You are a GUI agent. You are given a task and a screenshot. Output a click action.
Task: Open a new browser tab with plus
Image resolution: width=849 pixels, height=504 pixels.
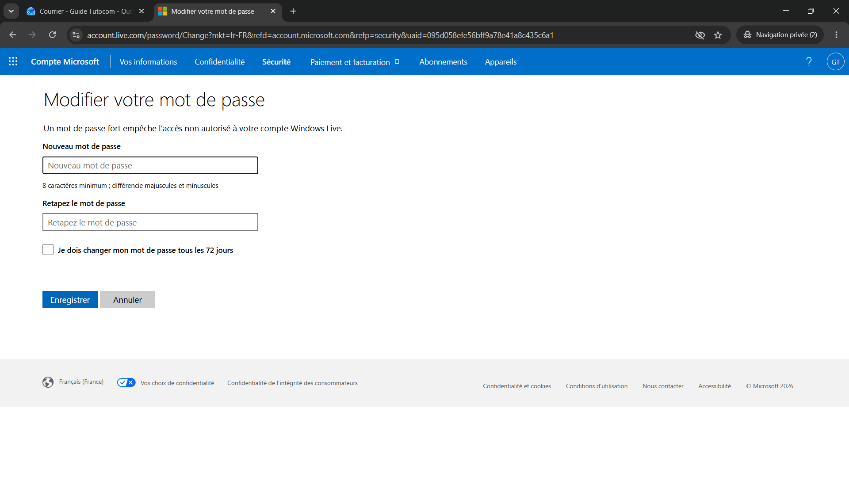point(293,11)
